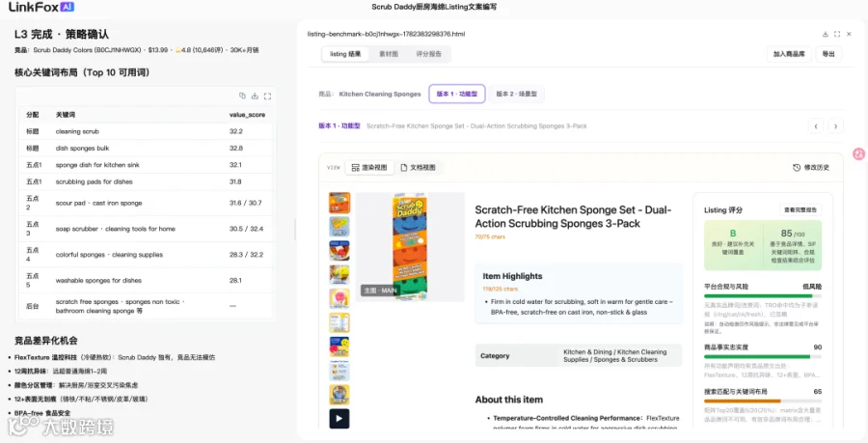Click 查看完整报告 button

pos(800,209)
